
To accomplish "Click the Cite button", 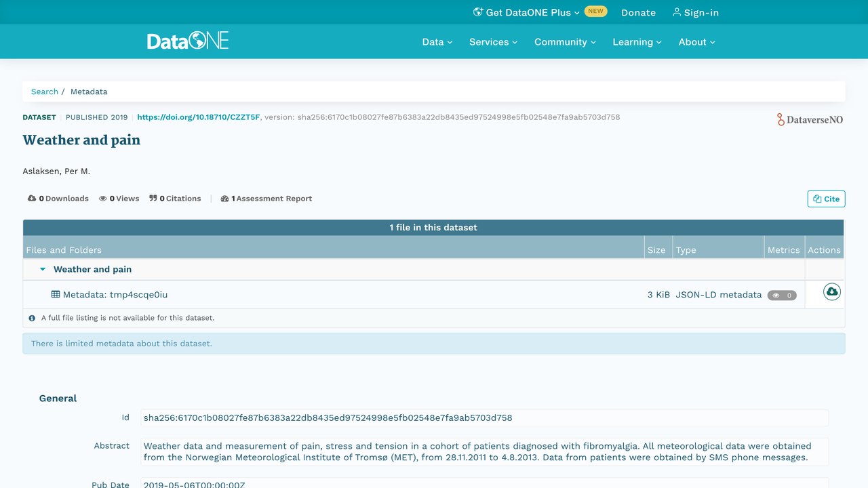I will point(826,199).
